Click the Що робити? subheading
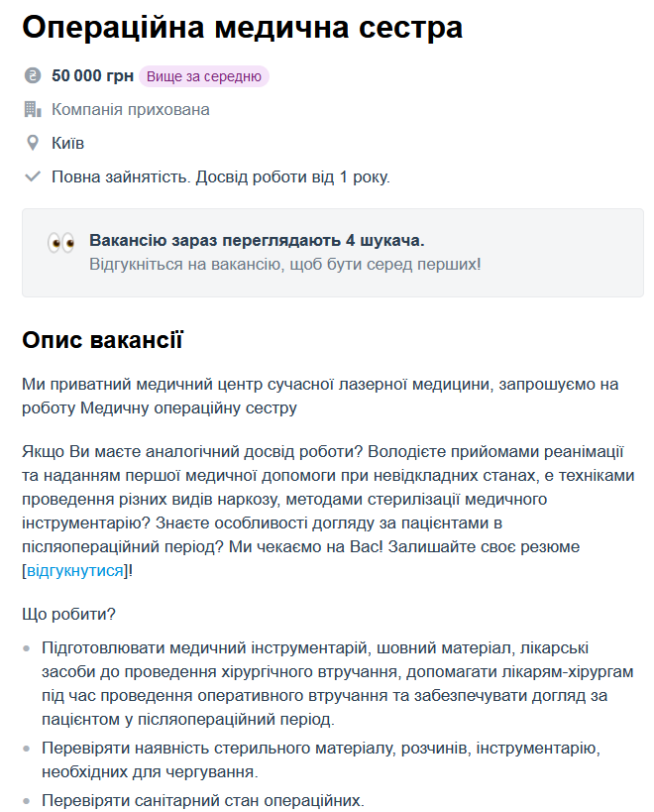Image resolution: width=654 pixels, height=812 pixels. coord(69,615)
